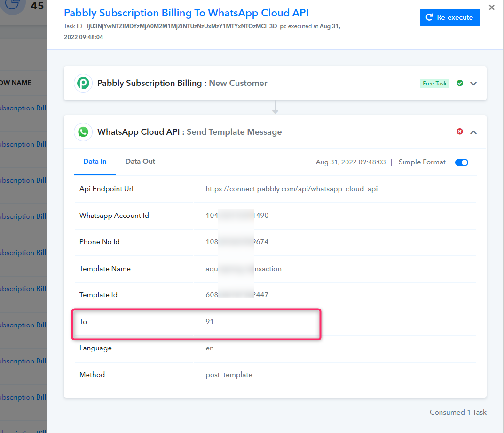Click the Method value post_template
The image size is (504, 433).
coord(229,375)
